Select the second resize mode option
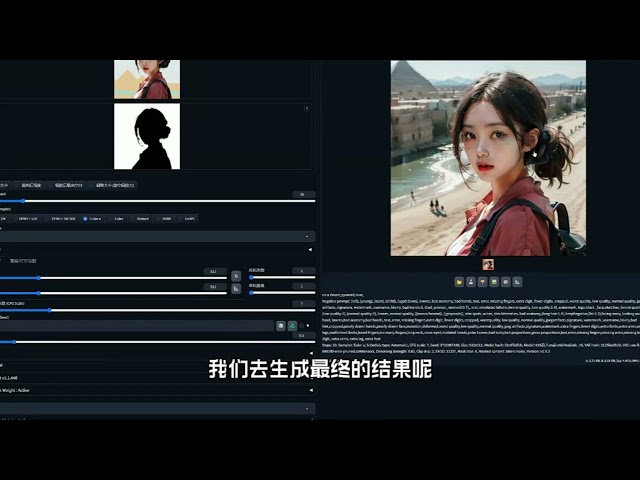The width and height of the screenshot is (640, 480). point(29,185)
